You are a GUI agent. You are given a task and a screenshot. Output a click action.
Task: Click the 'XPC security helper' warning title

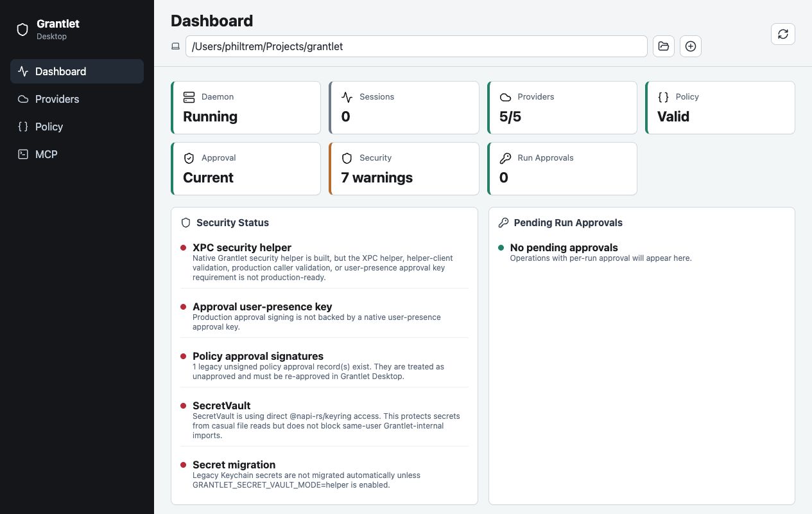coord(242,247)
